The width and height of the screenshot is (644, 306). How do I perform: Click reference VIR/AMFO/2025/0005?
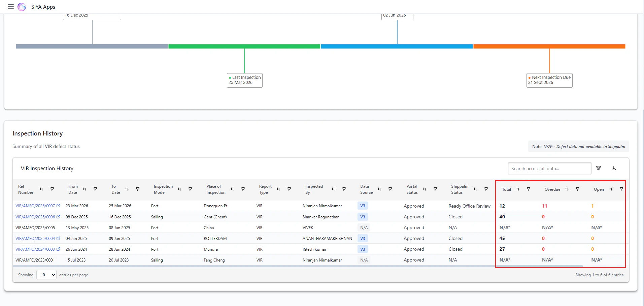pyautogui.click(x=35, y=227)
